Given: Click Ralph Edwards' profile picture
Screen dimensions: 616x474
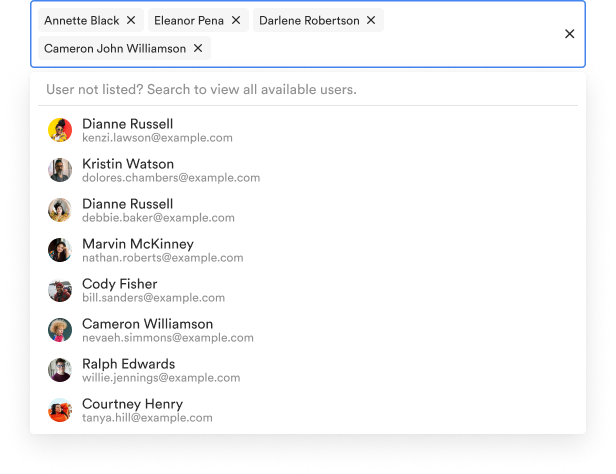Looking at the screenshot, I should (60, 370).
